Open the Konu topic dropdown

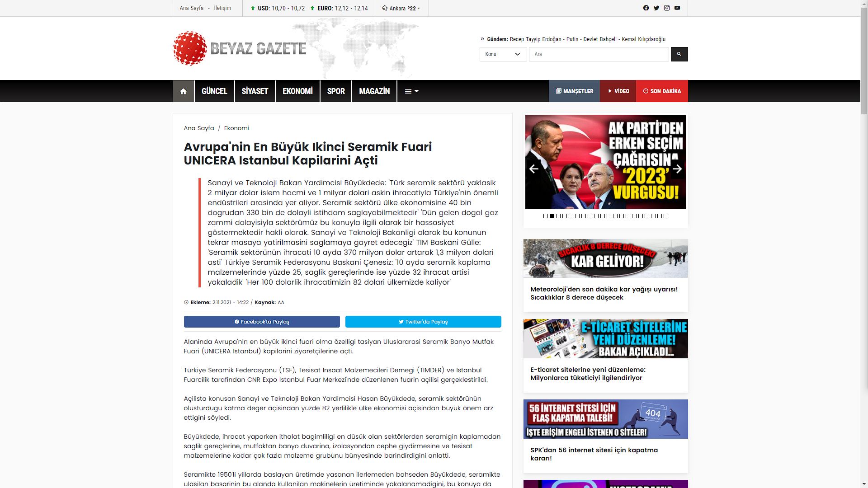coord(503,54)
